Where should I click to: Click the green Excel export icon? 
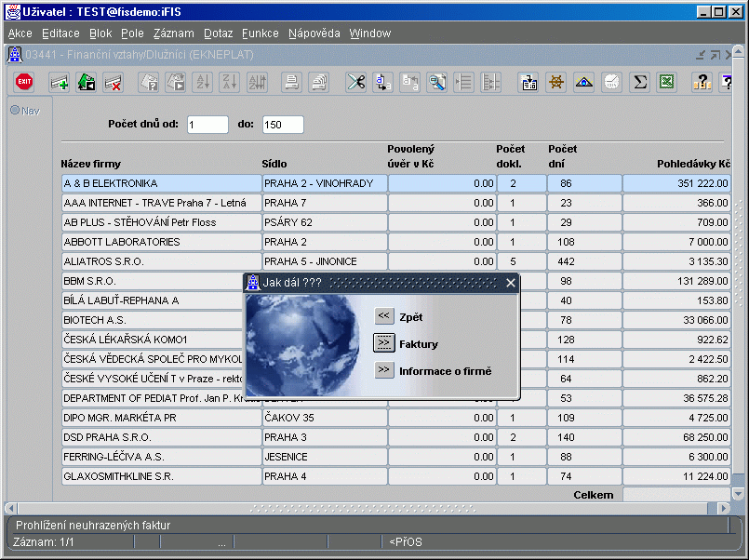click(666, 82)
